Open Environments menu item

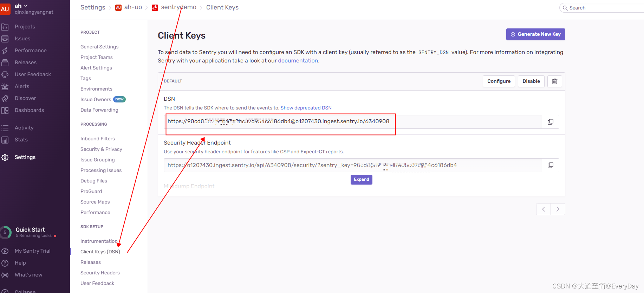coord(96,89)
